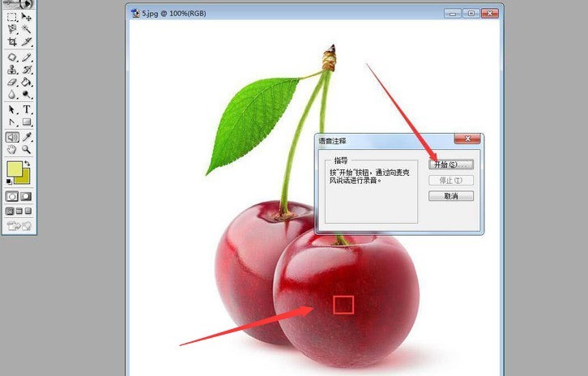Jump to ImageReady

[19, 226]
